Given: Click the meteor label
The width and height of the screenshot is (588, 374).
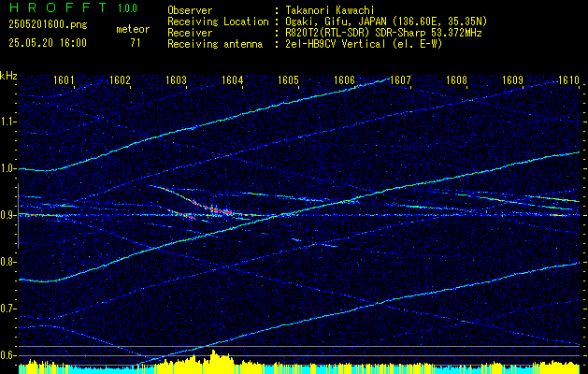Looking at the screenshot, I should tap(133, 29).
